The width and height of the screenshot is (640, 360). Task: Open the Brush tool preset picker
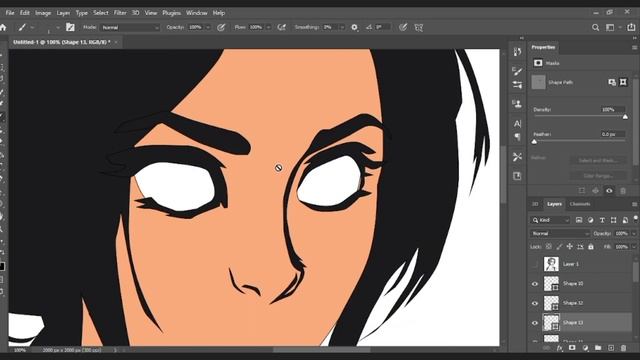26,27
